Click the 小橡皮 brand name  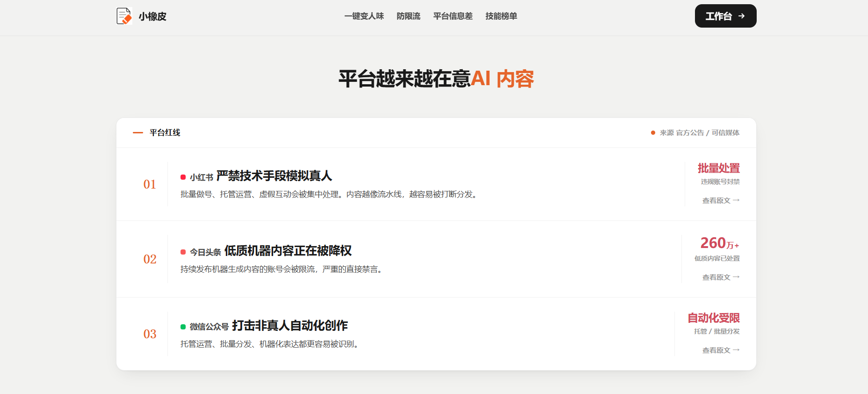(152, 16)
